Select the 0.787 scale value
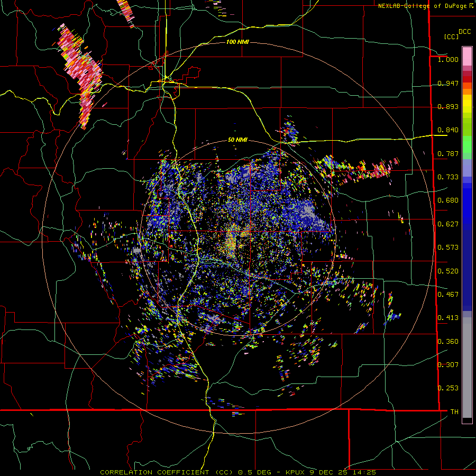The image size is (476, 476). pos(448,153)
